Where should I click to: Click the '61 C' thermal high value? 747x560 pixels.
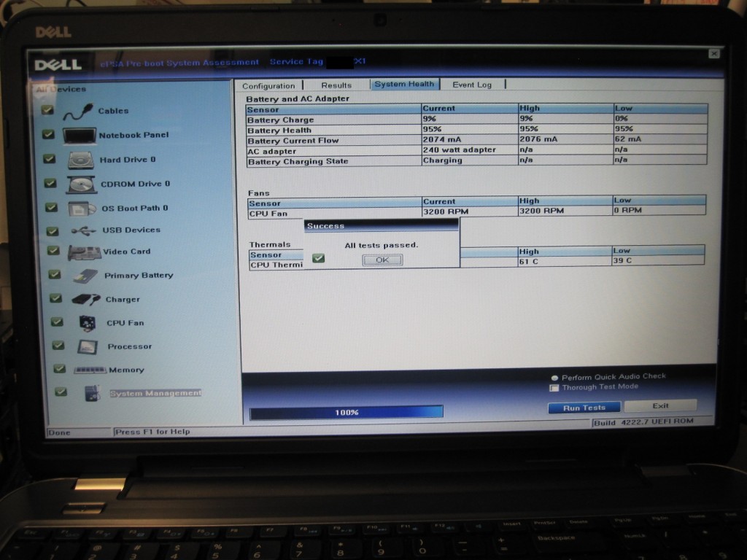[x=528, y=262]
